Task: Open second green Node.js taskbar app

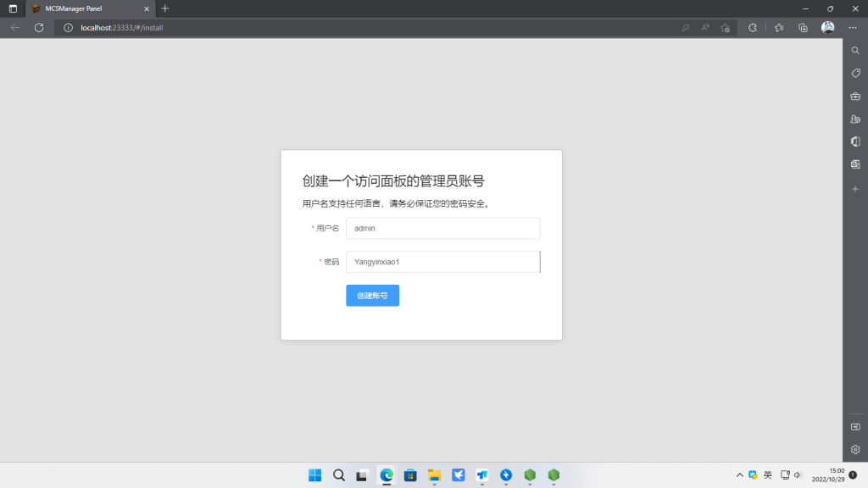Action: [554, 475]
